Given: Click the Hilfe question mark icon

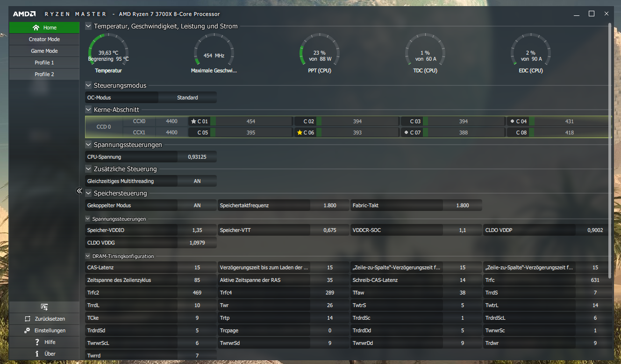Looking at the screenshot, I should click(x=37, y=342).
